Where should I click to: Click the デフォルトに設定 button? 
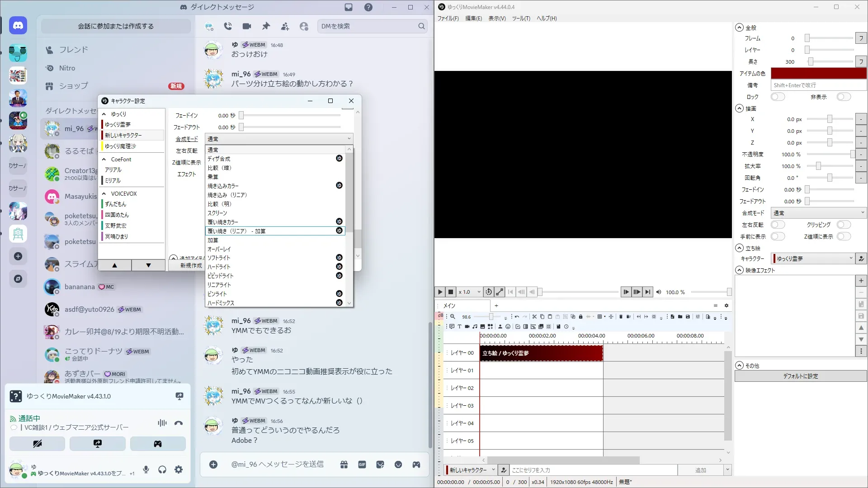tap(800, 376)
